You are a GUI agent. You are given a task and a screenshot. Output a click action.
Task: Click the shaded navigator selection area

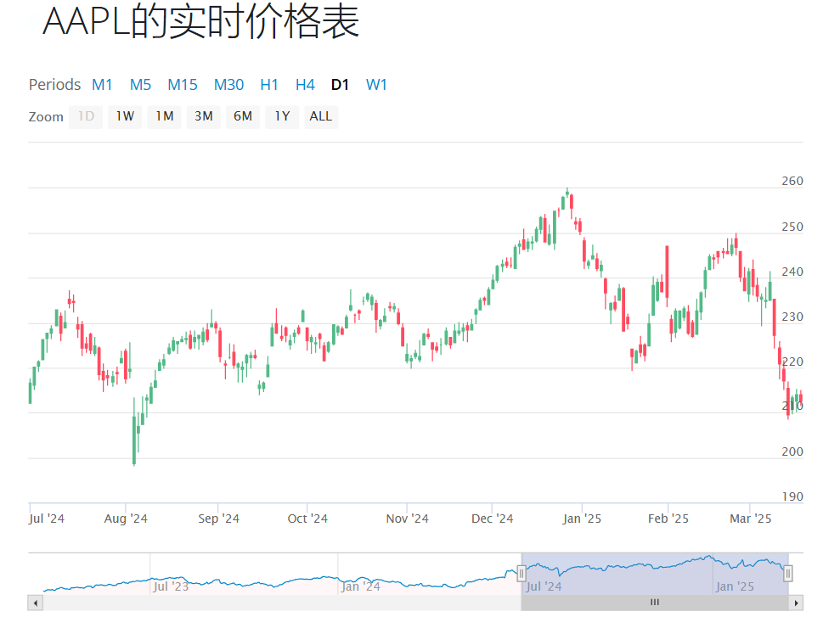(x=655, y=574)
